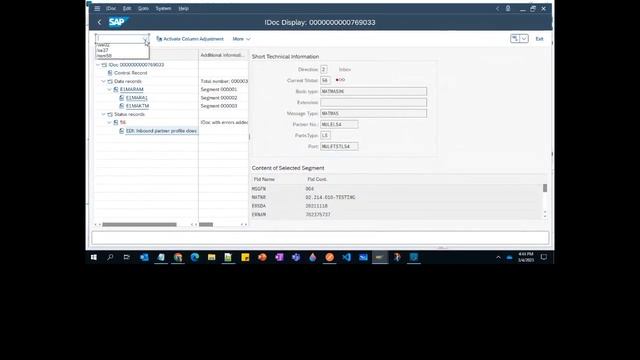Screen dimensions: 640x360
Task: Open Task View on the taskbar
Action: pyautogui.click(x=127, y=257)
